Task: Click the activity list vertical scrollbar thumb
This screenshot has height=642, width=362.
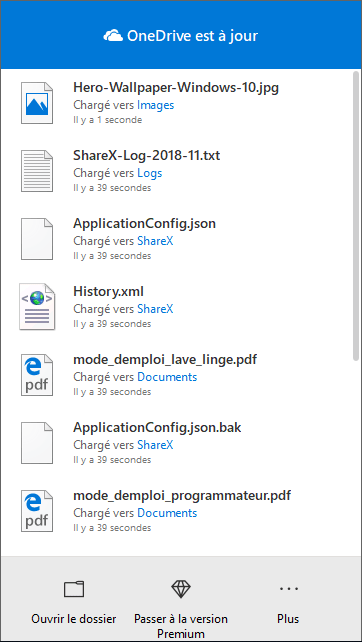Action: (356, 216)
